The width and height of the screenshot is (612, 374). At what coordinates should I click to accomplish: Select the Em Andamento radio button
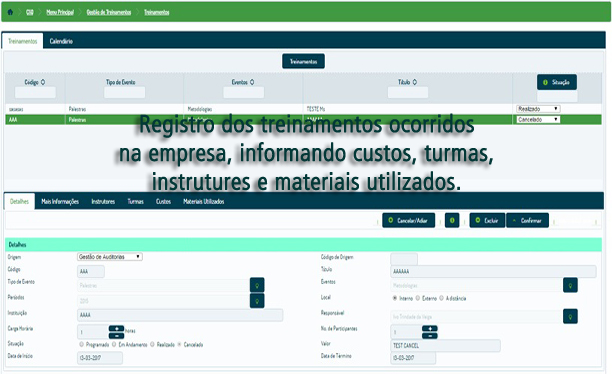pyautogui.click(x=114, y=344)
